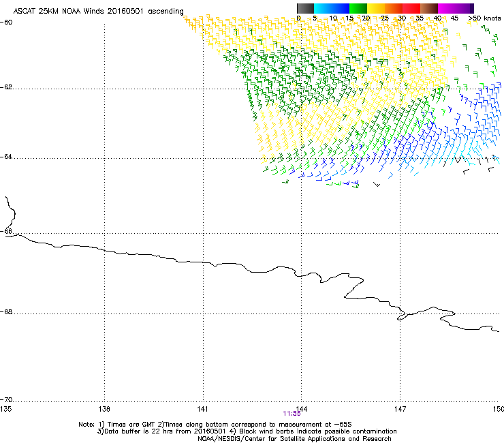The height and width of the screenshot is (443, 504).
Task: Click the longitude label '150'
Action: [499, 409]
